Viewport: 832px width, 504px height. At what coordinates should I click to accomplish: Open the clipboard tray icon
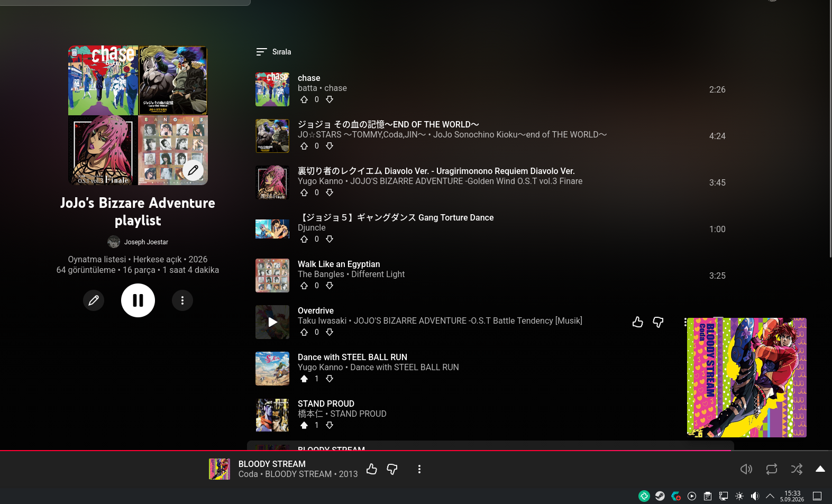pos(708,496)
